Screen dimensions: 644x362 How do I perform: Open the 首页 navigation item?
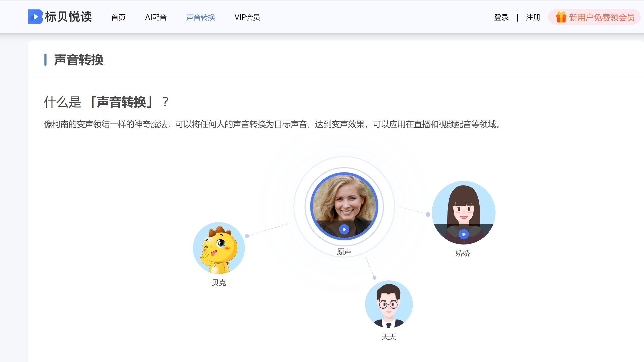coord(118,17)
